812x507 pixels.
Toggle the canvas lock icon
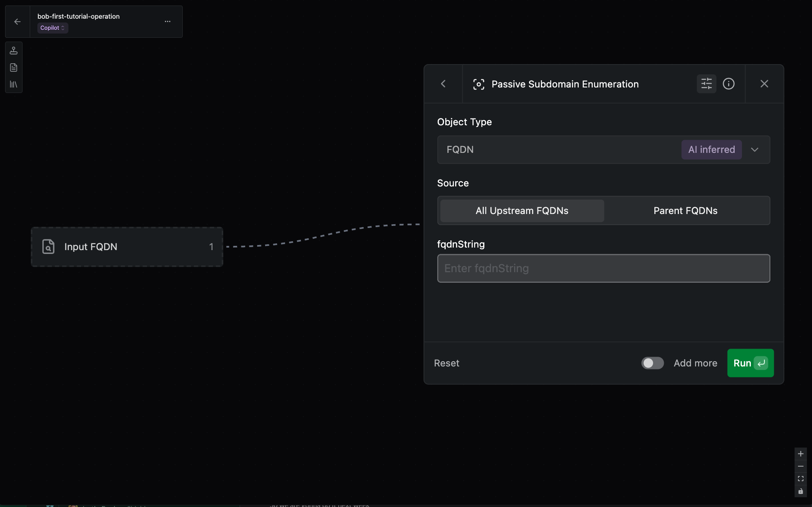[801, 491]
